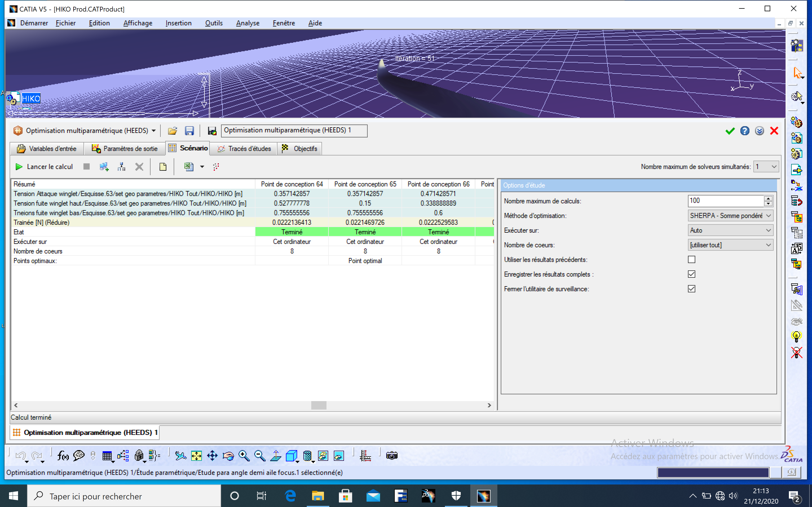Uncheck the Fermer l'utilitaire de surveillance checkbox
The width and height of the screenshot is (812, 507).
692,289
